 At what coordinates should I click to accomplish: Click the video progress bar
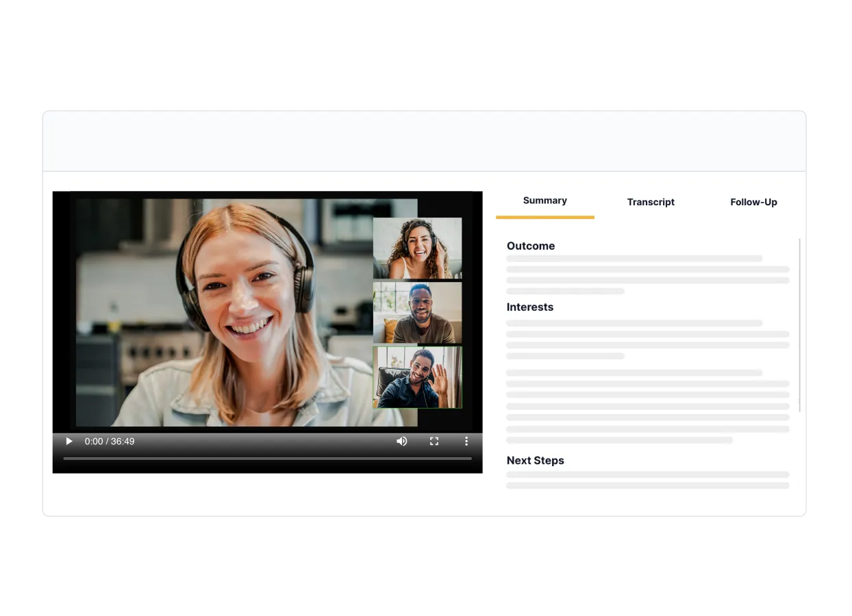tap(268, 458)
